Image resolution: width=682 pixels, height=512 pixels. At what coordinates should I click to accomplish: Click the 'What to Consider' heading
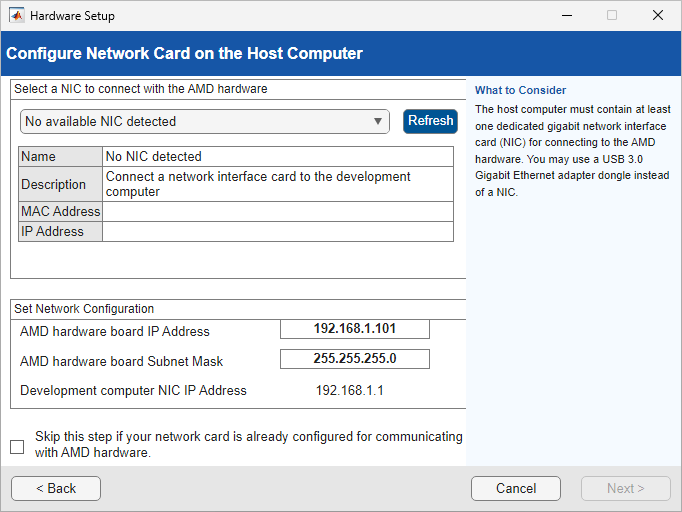(x=521, y=90)
